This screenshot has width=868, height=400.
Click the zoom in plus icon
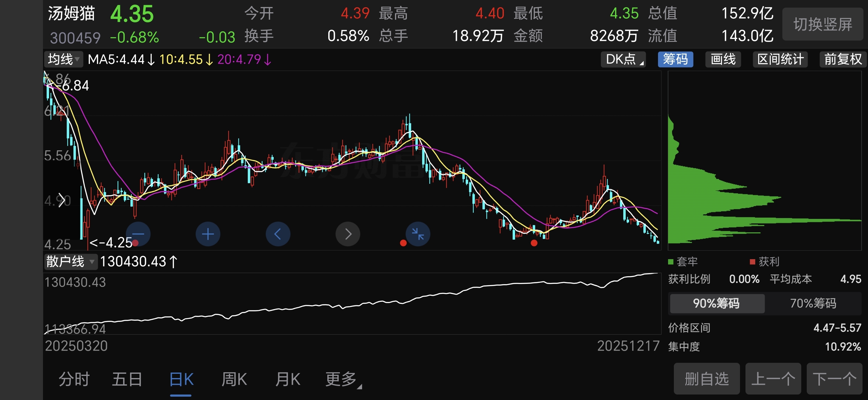(208, 234)
